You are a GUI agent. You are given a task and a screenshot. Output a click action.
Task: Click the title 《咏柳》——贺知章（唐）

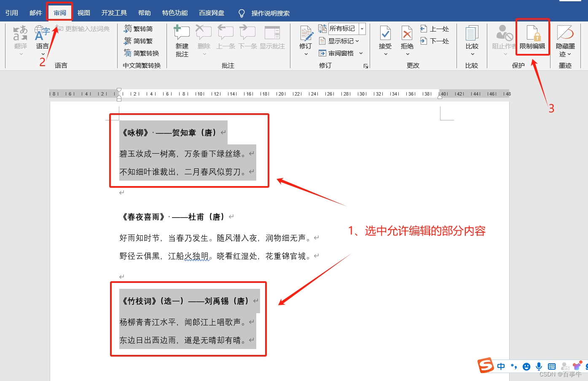[x=169, y=133]
